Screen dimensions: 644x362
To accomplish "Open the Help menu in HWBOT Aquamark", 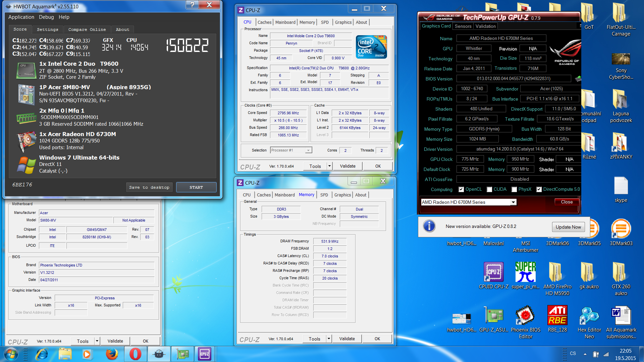I will (x=64, y=17).
